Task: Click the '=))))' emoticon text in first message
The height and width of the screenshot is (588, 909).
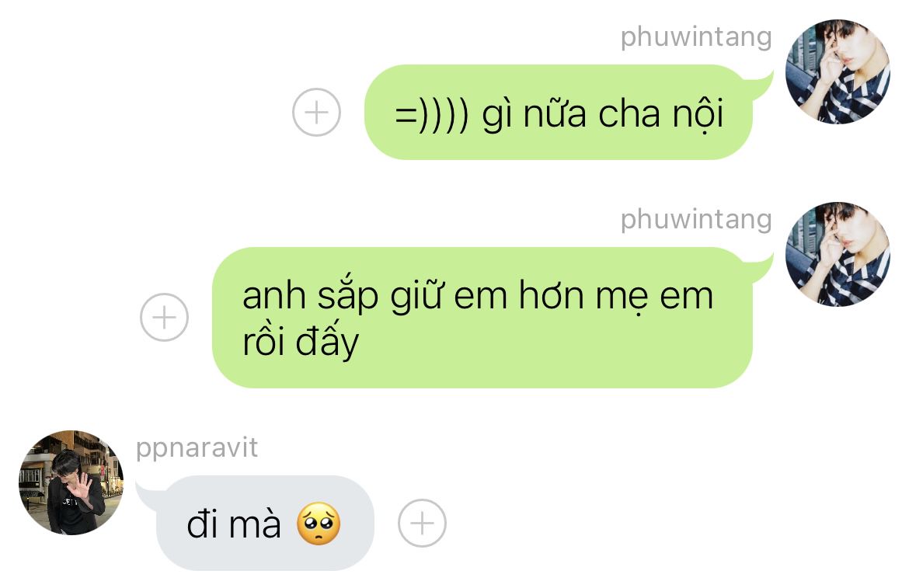Action: [432, 114]
